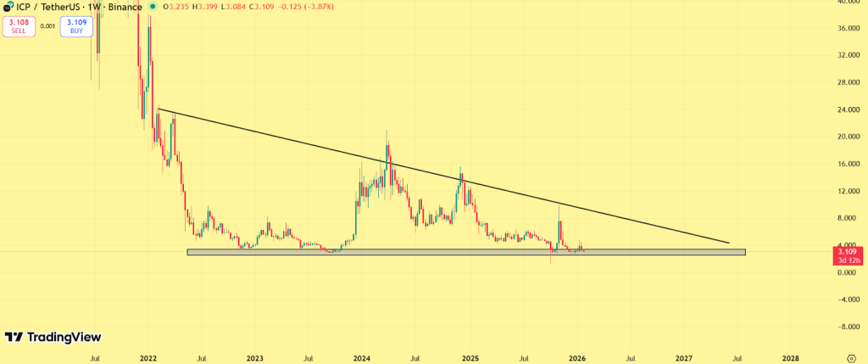The height and width of the screenshot is (364, 868).
Task: Click the 0.001 spread value
Action: 47,25
